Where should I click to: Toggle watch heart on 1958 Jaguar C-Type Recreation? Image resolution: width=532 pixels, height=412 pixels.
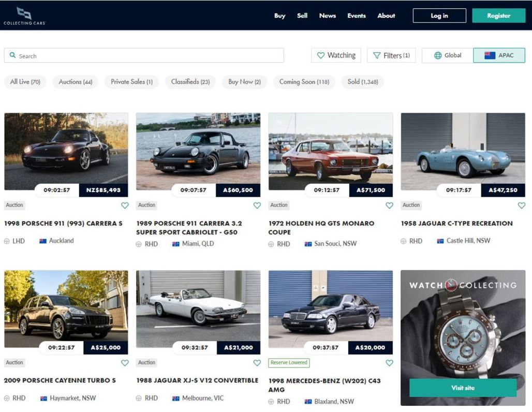[x=522, y=205]
